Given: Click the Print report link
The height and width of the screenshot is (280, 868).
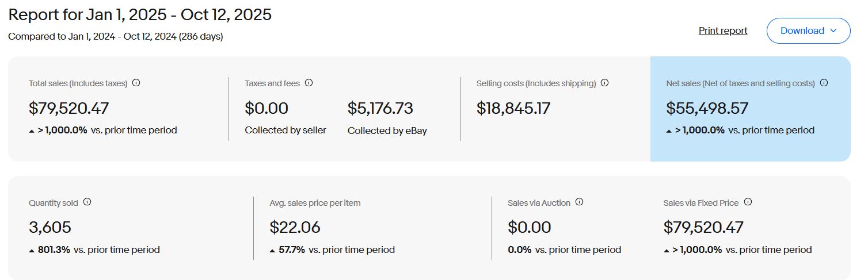Looking at the screenshot, I should (722, 30).
